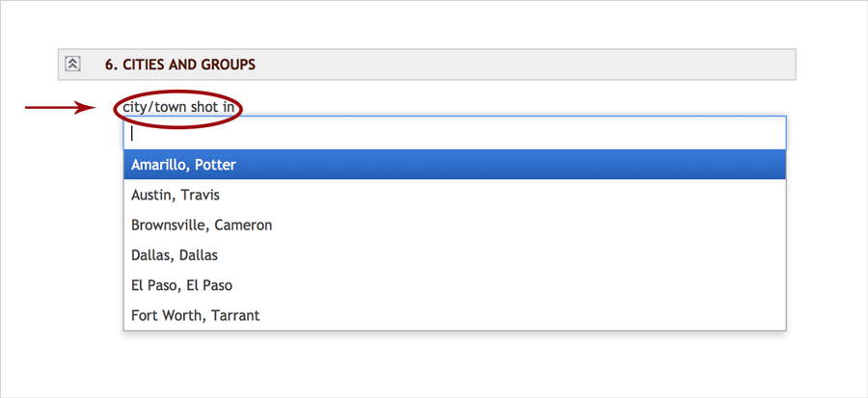Toggle the double-chevron icon beside section 6
Viewport: 868px width, 398px height.
tap(72, 65)
